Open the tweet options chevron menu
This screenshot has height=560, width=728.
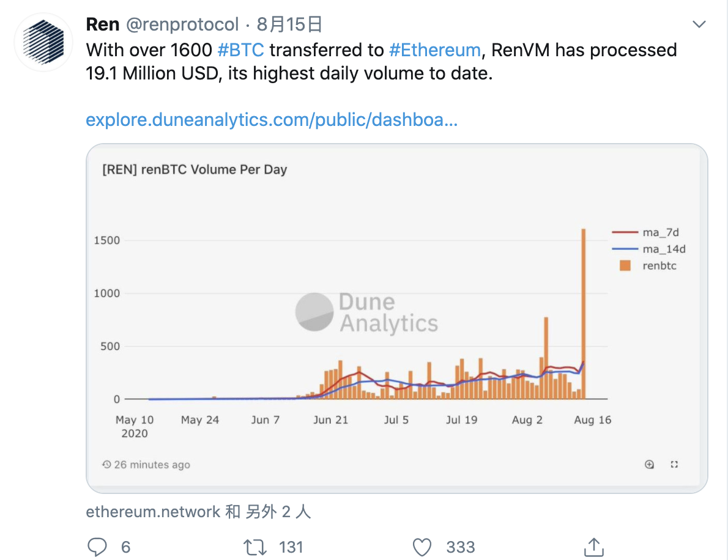(699, 24)
